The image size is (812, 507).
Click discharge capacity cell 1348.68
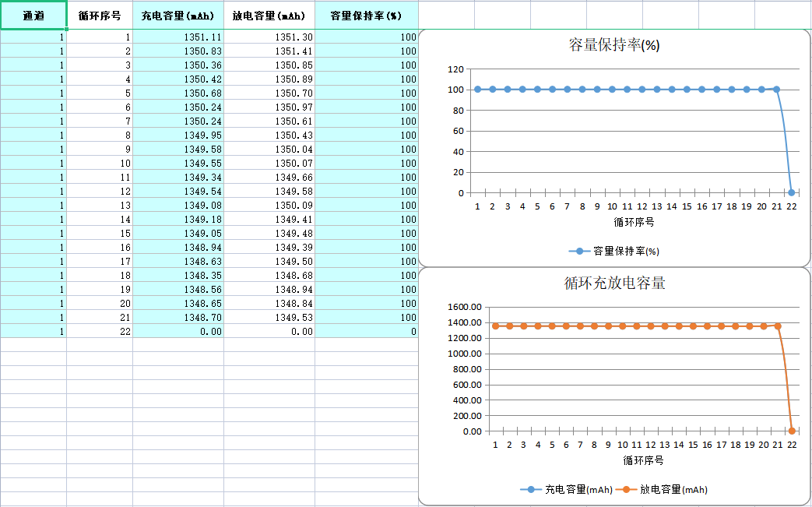(x=269, y=274)
